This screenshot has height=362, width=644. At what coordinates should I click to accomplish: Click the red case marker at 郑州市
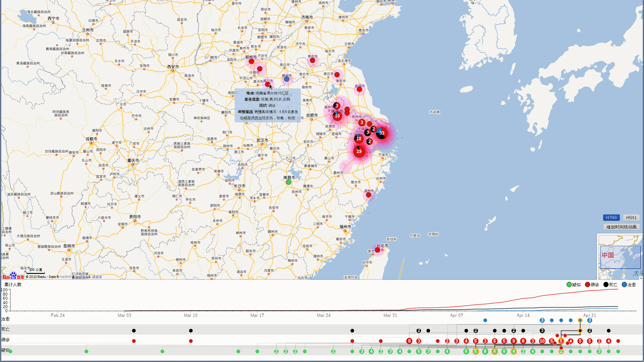[x=251, y=61]
